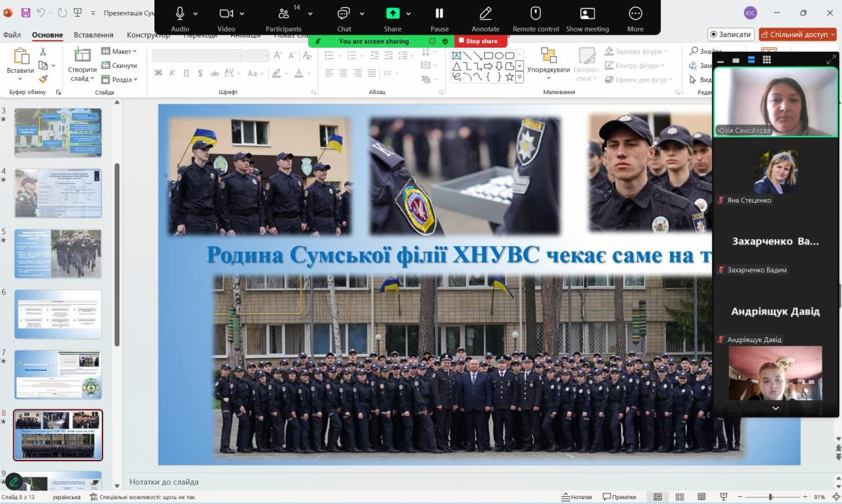Open the Розділ section dropdown
The height and width of the screenshot is (504, 842).
point(119,79)
